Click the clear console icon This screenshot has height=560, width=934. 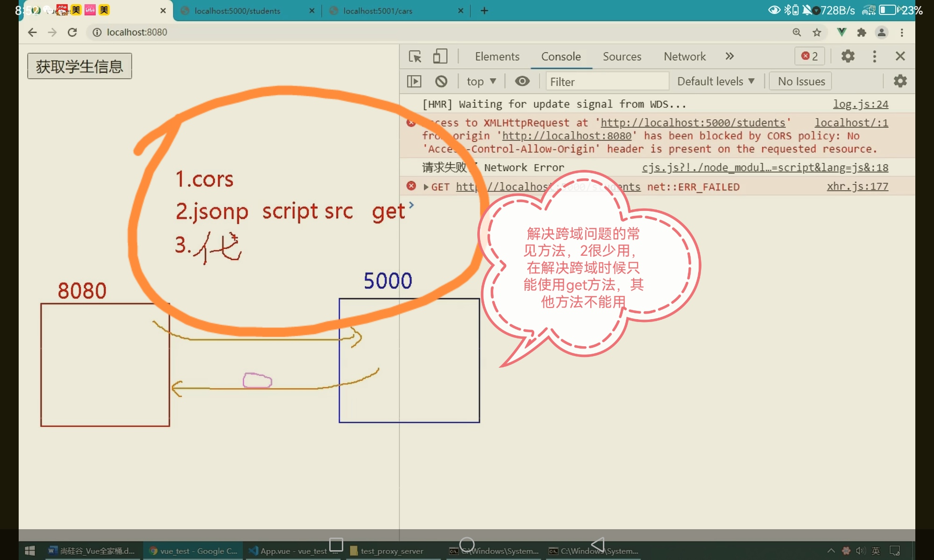pyautogui.click(x=441, y=81)
